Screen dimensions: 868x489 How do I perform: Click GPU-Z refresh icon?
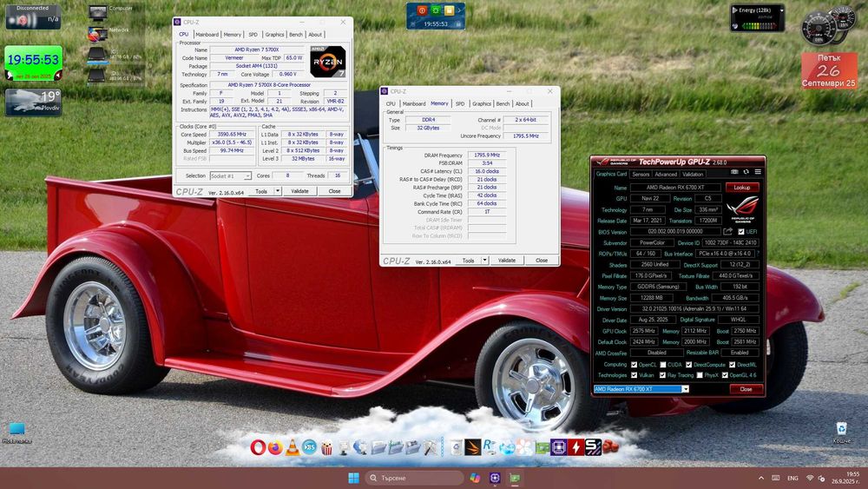745,173
